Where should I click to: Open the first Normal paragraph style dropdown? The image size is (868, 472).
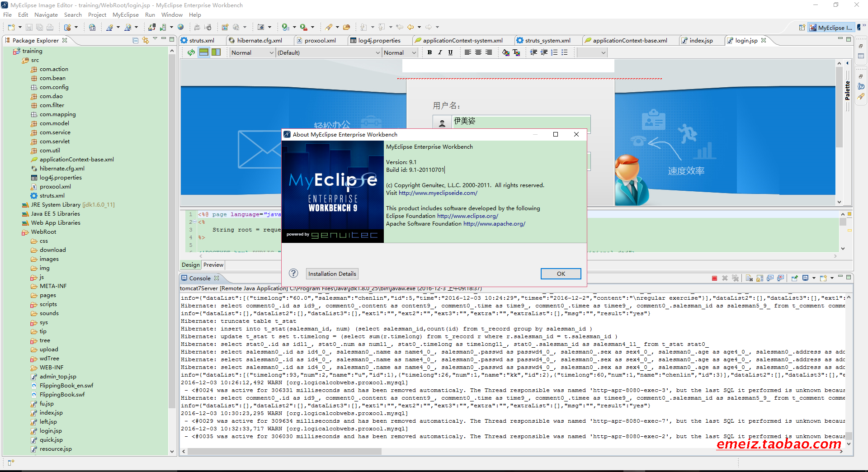pyautogui.click(x=252, y=52)
